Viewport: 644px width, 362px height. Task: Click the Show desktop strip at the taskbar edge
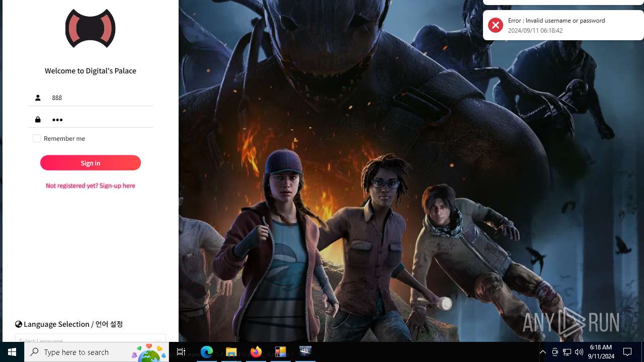tap(642, 352)
